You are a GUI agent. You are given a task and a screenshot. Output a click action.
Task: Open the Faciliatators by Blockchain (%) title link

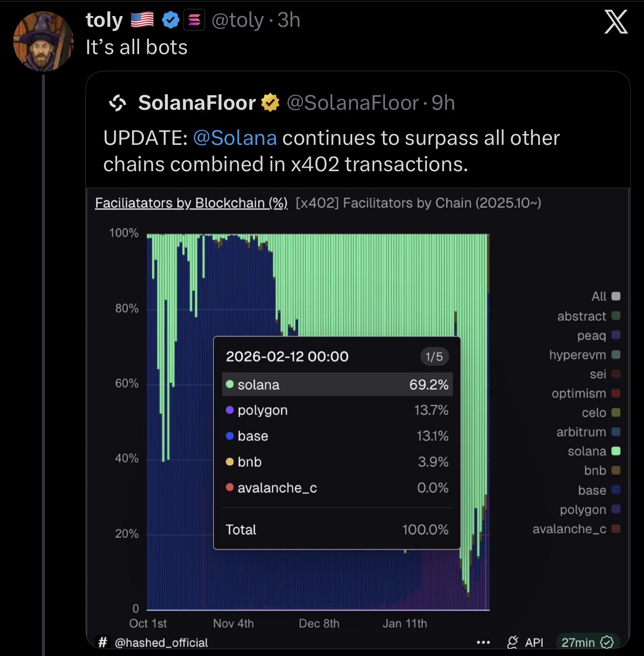191,203
